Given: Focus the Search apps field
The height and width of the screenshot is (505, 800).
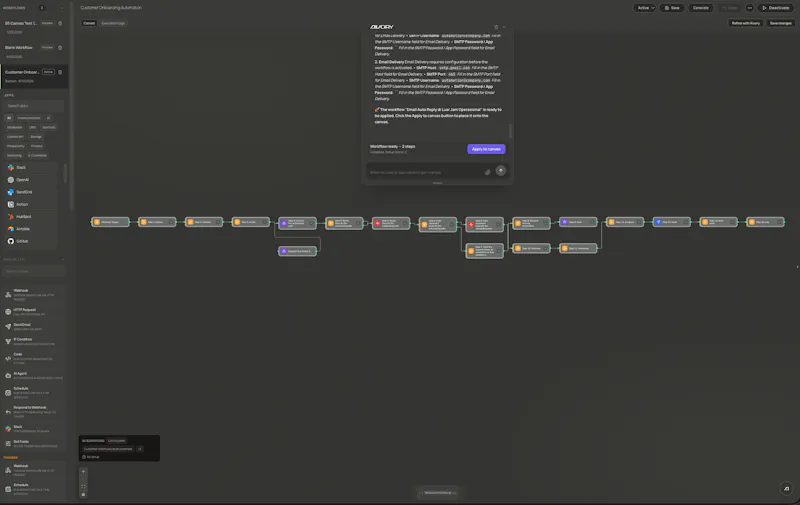Looking at the screenshot, I should (34, 106).
